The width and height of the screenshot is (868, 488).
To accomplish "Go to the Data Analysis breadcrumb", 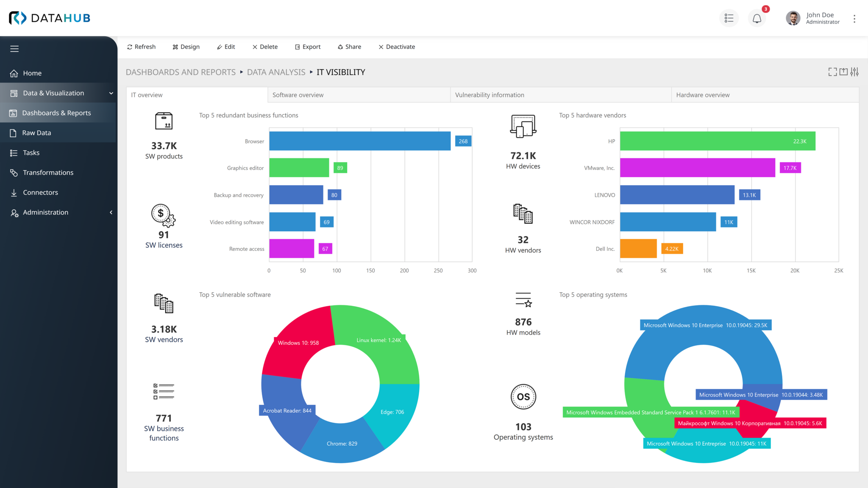I will (276, 72).
